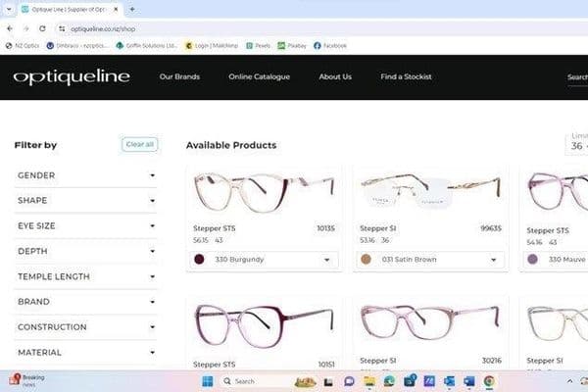
Task: Open Task View from the taskbar
Action: coord(328,382)
